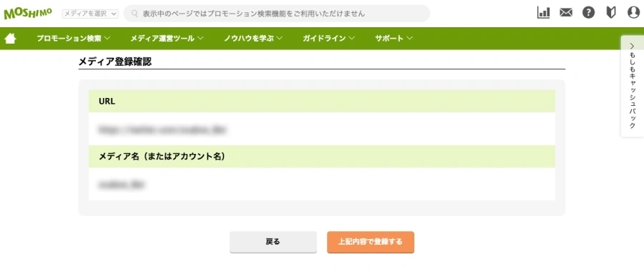644x272 pixels.
Task: Open the ガイドライン menu
Action: [328, 39]
